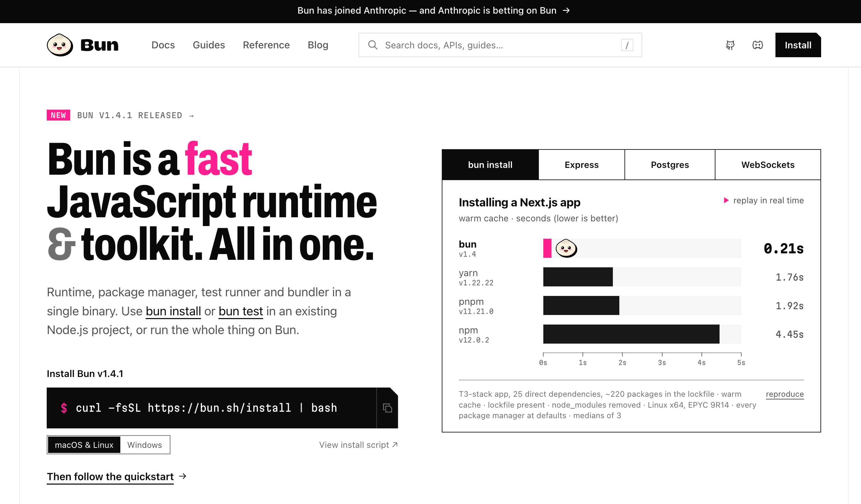Follow the 'bun test' inline link

click(x=241, y=311)
